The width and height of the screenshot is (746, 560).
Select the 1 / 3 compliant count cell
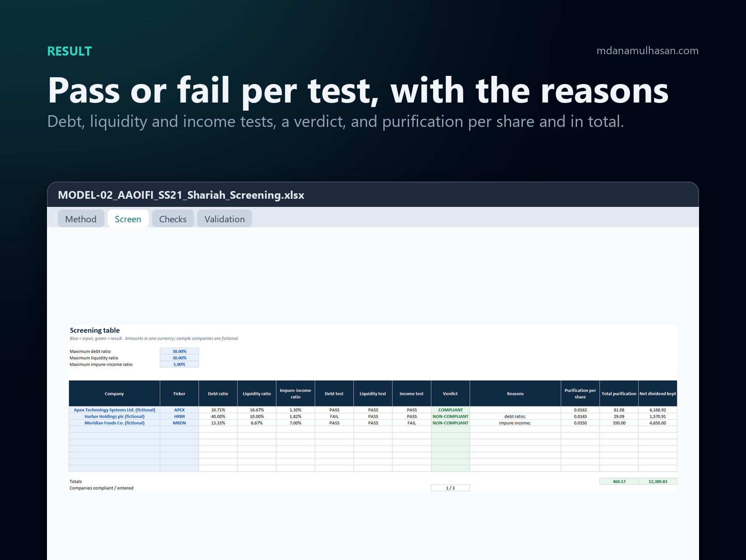coord(450,488)
